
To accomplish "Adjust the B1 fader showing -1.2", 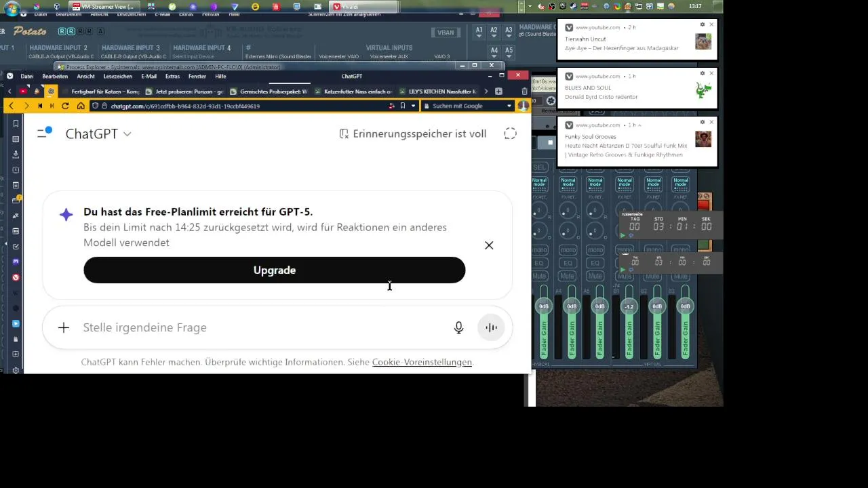I will [629, 306].
